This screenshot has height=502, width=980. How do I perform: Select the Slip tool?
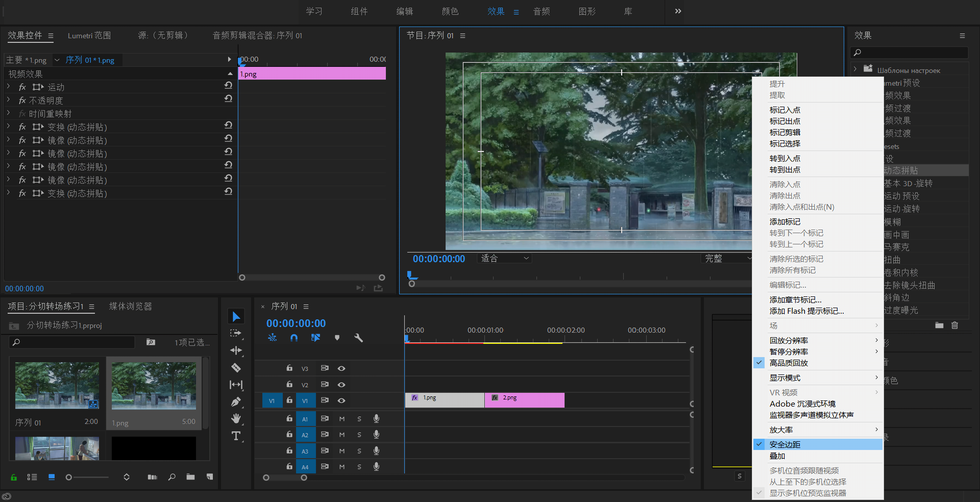[x=236, y=385]
